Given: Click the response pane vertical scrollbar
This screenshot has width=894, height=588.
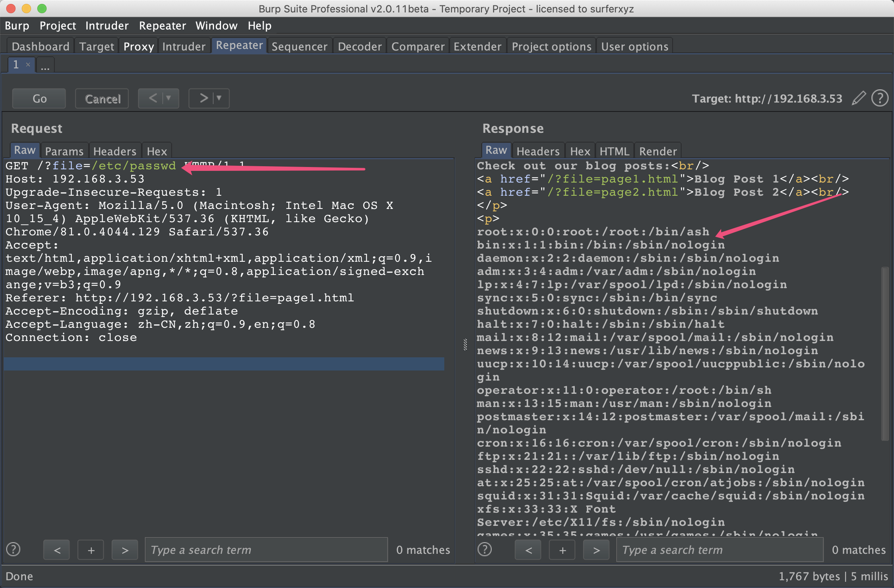Looking at the screenshot, I should coord(885,353).
